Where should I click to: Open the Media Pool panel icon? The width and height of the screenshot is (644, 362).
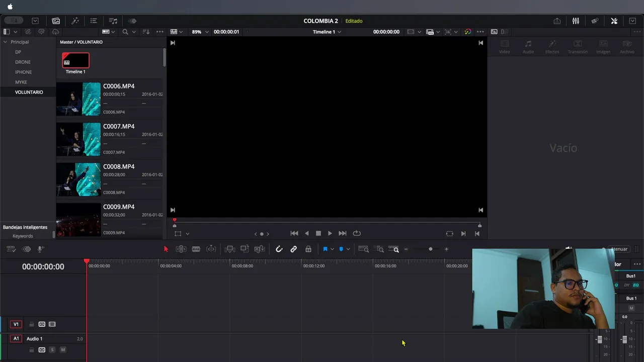pyautogui.click(x=56, y=21)
